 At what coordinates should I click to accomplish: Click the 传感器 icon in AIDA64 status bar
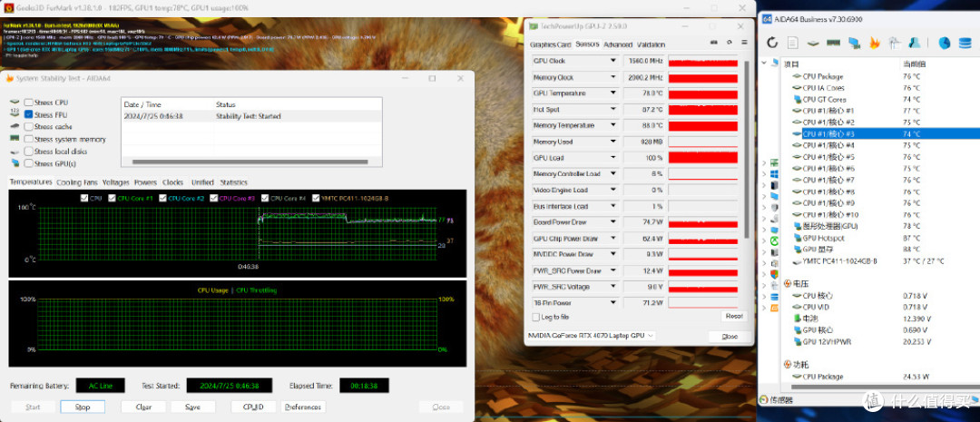coord(764,399)
